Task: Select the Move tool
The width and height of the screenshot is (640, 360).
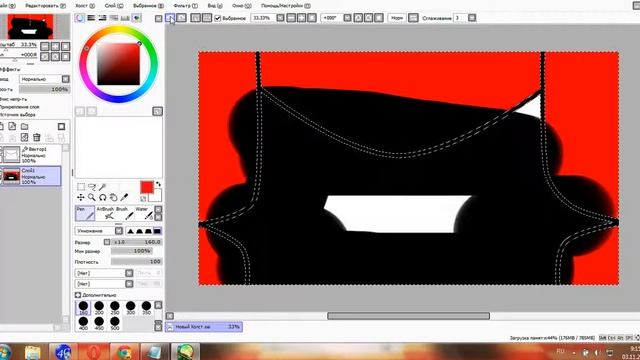Action: coord(81,198)
